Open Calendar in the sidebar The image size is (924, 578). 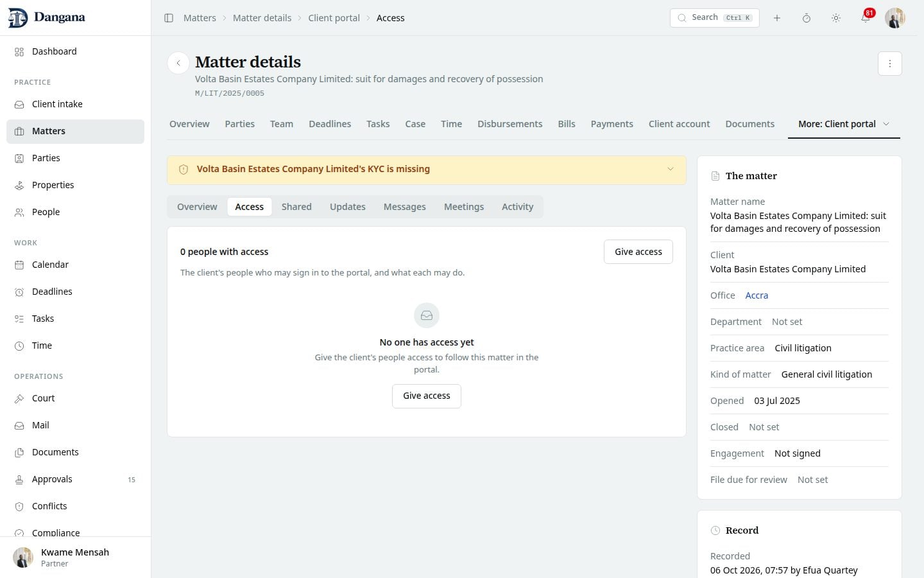click(75, 265)
